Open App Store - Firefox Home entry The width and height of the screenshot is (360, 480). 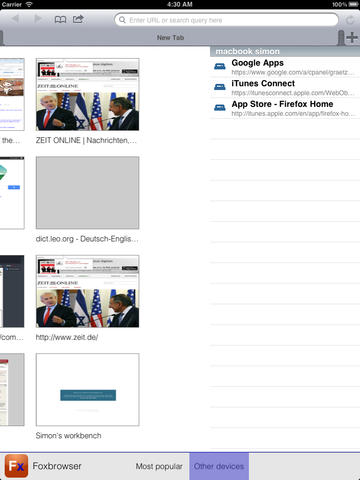(x=285, y=108)
